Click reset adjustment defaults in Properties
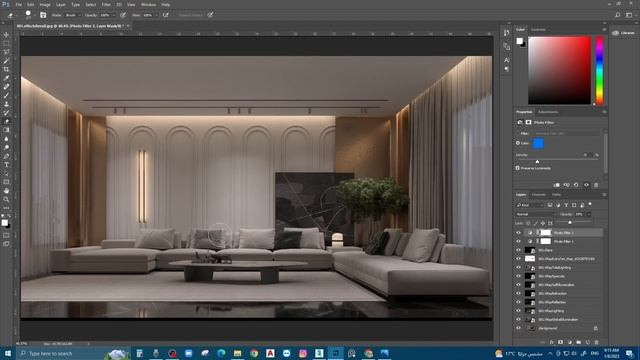Image resolution: width=640 pixels, height=360 pixels. 576,185
